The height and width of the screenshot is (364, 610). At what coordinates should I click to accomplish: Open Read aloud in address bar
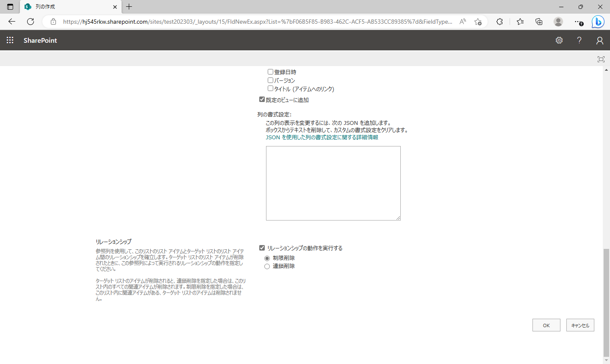click(463, 22)
